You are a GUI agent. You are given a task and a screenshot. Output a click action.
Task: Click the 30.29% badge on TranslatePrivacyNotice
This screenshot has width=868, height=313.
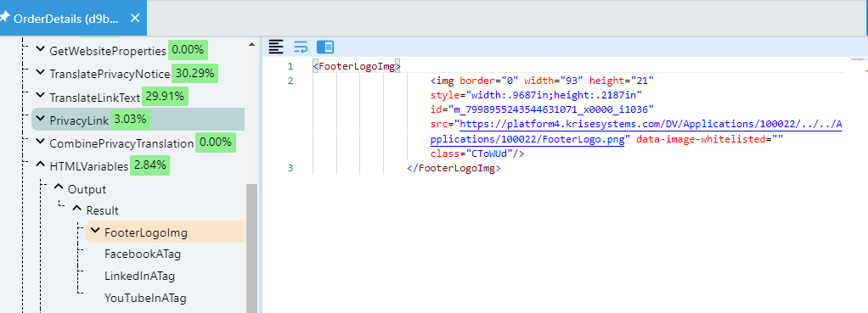(194, 73)
